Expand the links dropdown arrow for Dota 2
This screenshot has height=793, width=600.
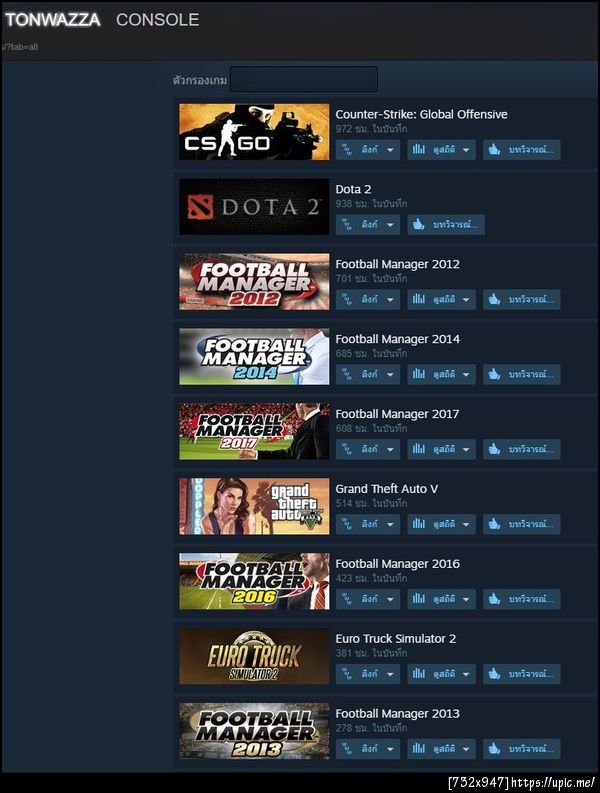pyautogui.click(x=390, y=225)
